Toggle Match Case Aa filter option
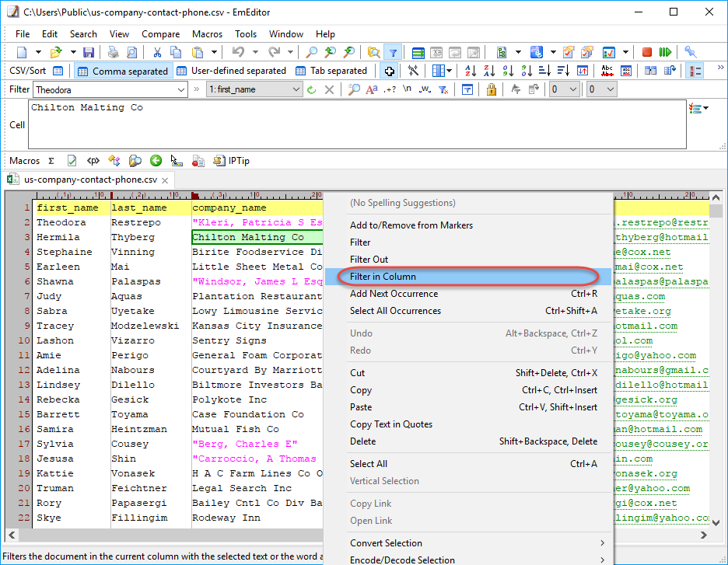 [372, 89]
